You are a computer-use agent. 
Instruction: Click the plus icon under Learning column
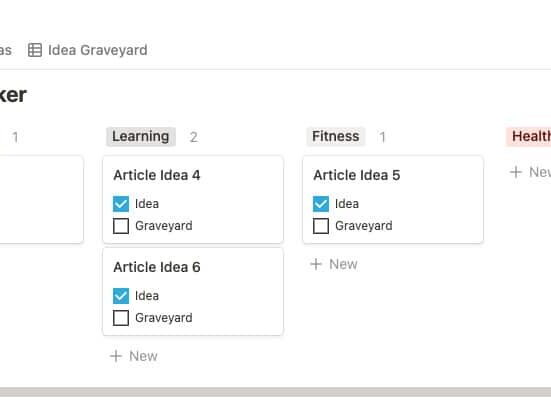click(x=116, y=356)
